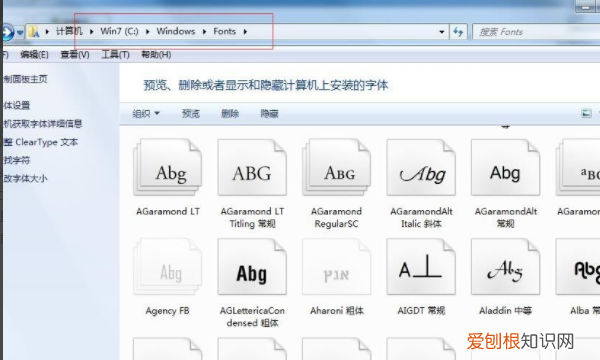The image size is (600, 360).
Task: Click the change view icon in toolbar
Action: 586,113
